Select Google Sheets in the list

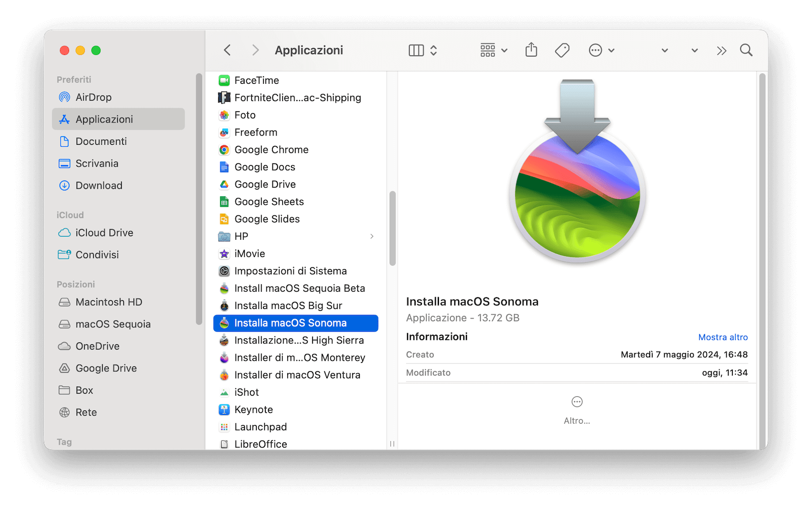click(296, 202)
